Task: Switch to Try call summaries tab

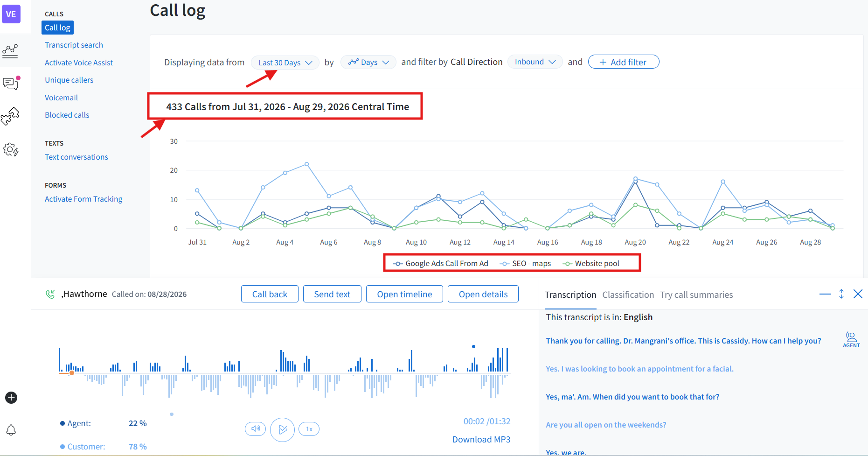Action: click(x=696, y=295)
